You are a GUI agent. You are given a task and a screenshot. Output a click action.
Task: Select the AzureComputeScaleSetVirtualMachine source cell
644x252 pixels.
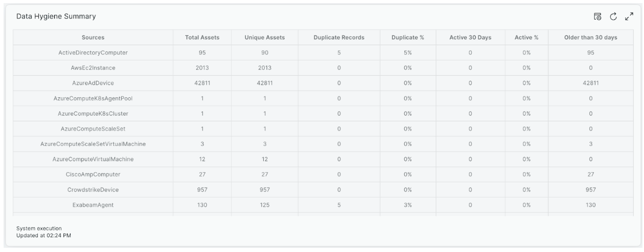[93, 144]
